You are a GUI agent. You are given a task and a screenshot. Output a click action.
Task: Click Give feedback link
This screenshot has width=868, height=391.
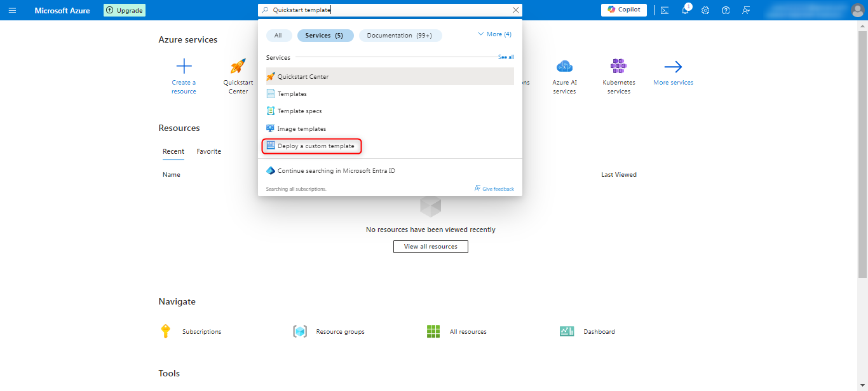coord(494,189)
